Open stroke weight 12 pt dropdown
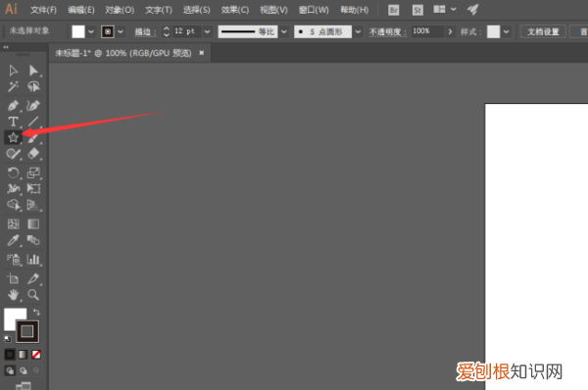 click(207, 32)
